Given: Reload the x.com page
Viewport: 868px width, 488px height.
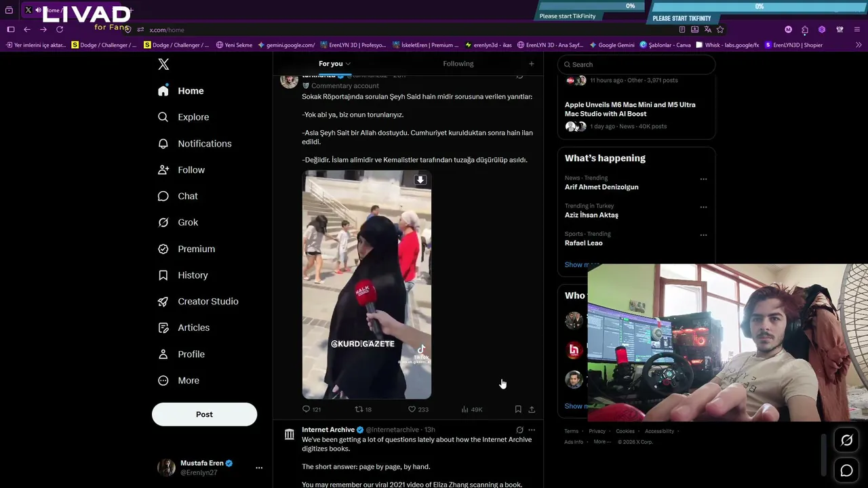Looking at the screenshot, I should [x=60, y=30].
